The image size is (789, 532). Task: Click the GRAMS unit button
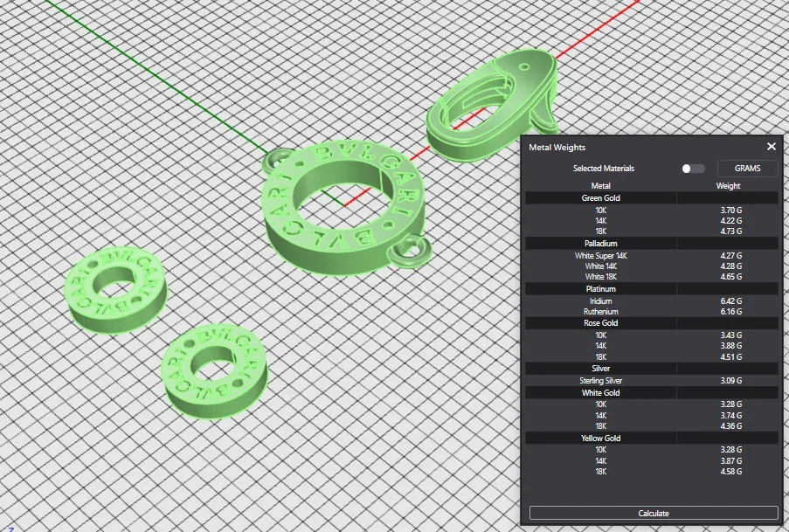point(747,169)
